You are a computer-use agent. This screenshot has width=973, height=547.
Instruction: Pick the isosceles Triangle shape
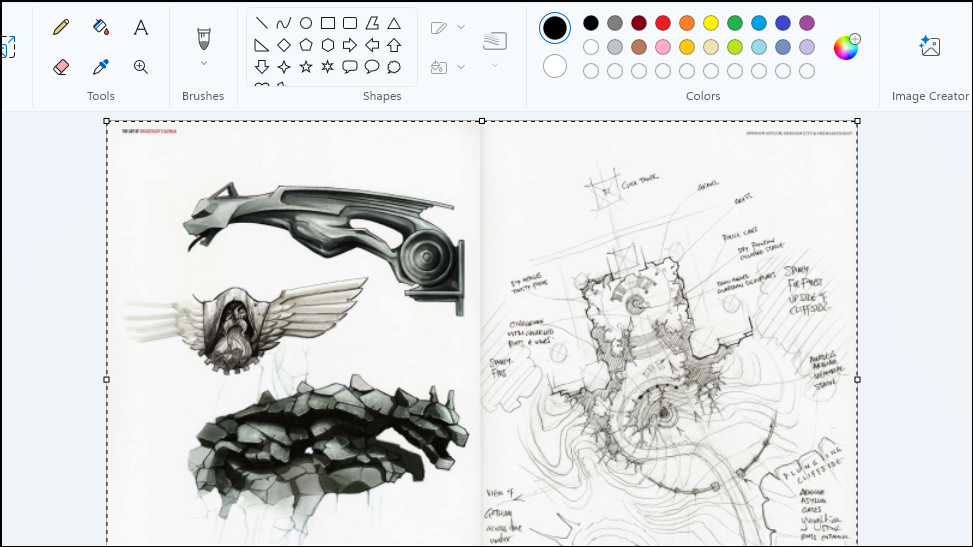coord(394,24)
